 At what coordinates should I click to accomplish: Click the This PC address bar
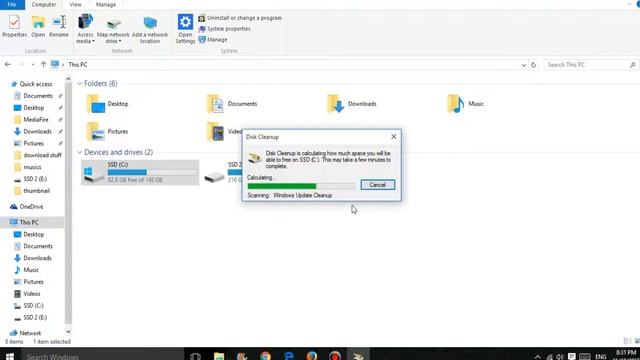(x=286, y=65)
